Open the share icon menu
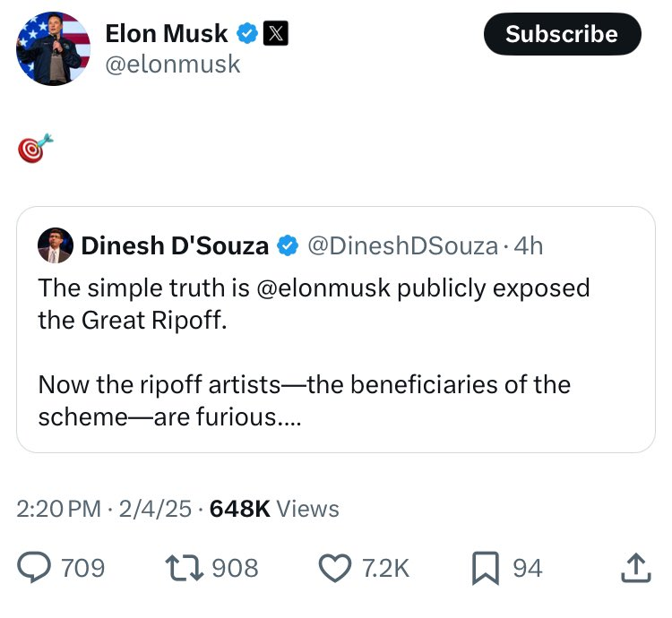This screenshot has height=618, width=672. tap(633, 567)
